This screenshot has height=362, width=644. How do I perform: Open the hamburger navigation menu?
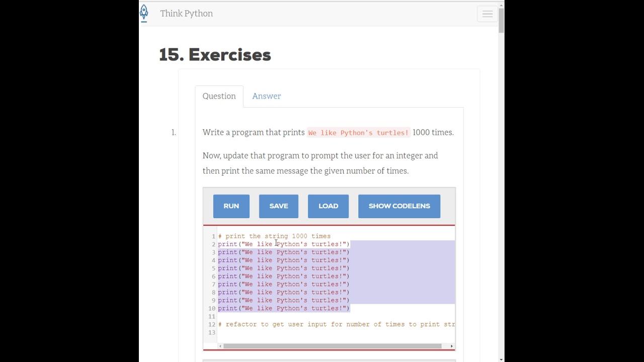coord(487,14)
